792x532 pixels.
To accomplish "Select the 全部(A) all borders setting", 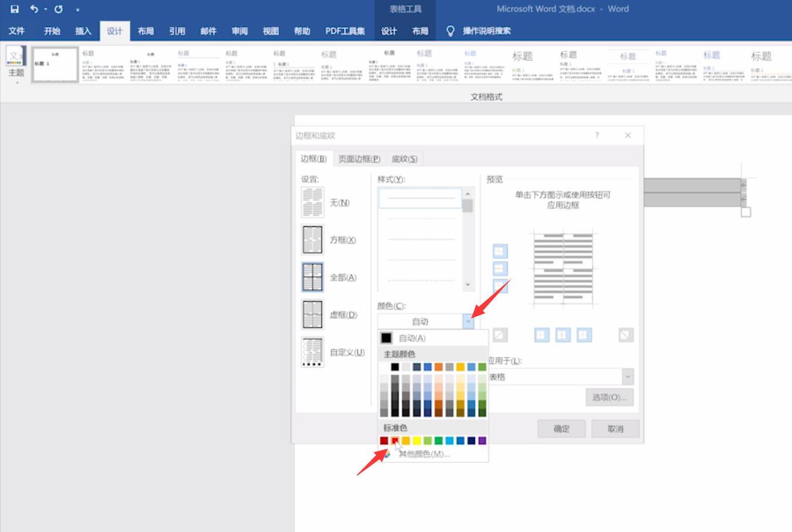I will (312, 277).
